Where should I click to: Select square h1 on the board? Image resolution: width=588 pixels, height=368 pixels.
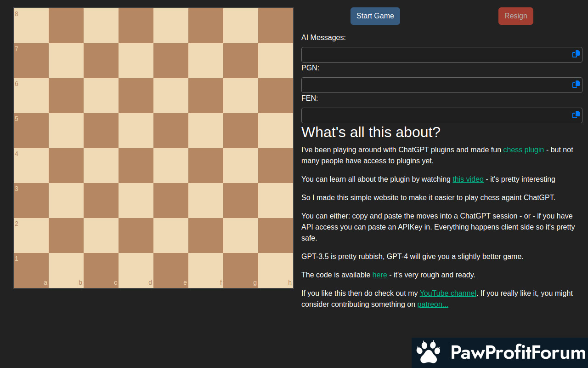[276, 270]
